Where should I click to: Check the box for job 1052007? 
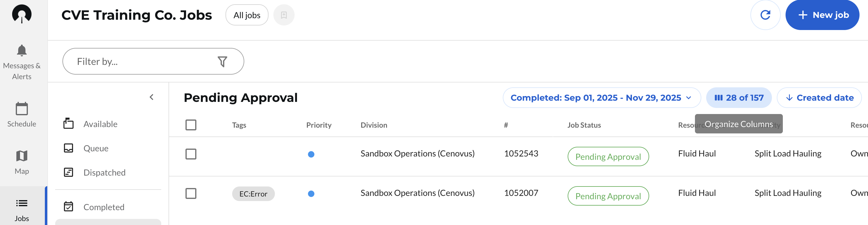(x=191, y=194)
